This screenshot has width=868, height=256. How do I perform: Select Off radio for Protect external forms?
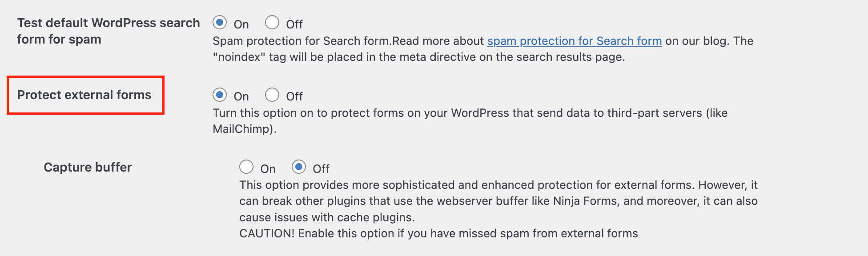pyautogui.click(x=272, y=95)
